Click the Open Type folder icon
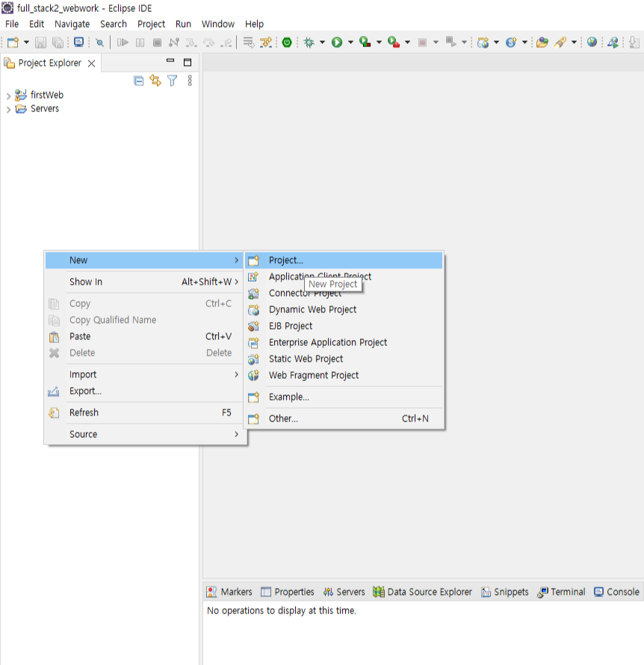Screen dimensions: 644x665 click(542, 42)
